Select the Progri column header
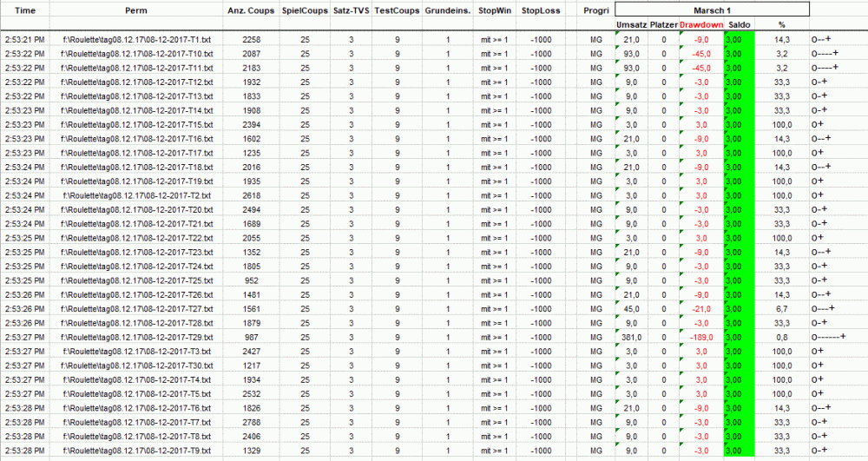The width and height of the screenshot is (868, 461). [596, 10]
